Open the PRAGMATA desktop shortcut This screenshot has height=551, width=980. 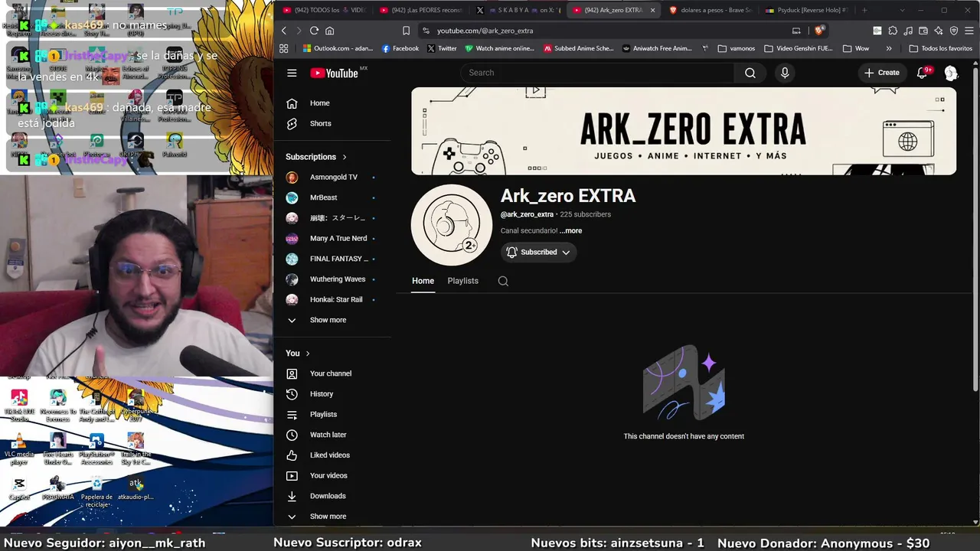[x=58, y=488]
